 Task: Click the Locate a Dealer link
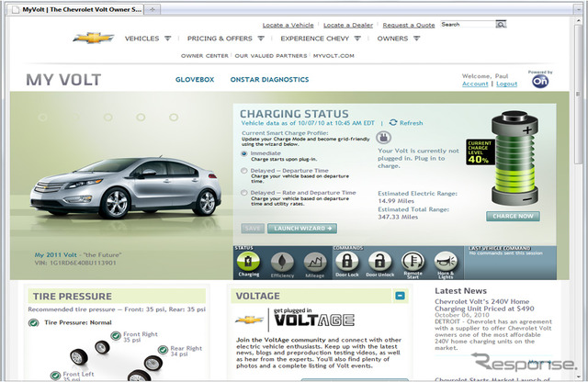pyautogui.click(x=348, y=25)
